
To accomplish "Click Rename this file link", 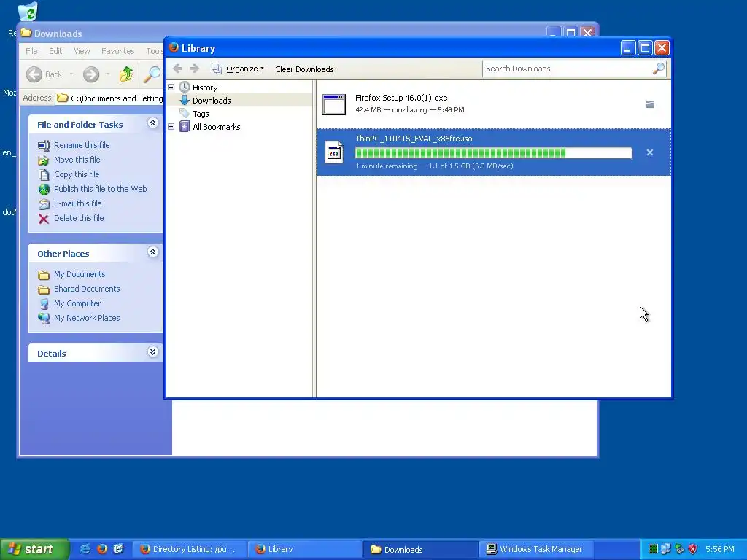I will 82,145.
